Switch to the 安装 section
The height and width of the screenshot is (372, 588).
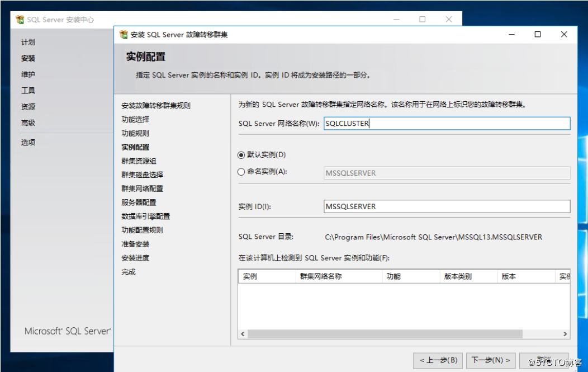point(28,58)
